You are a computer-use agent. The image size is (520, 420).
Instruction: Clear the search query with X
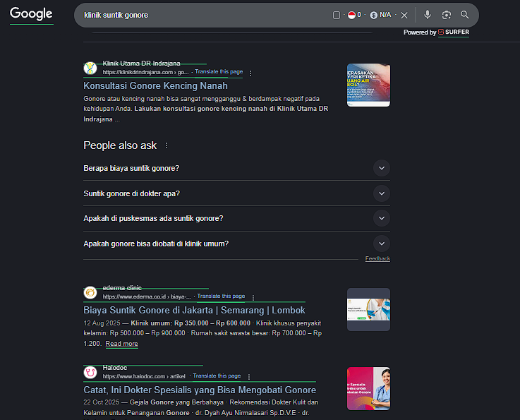(404, 15)
